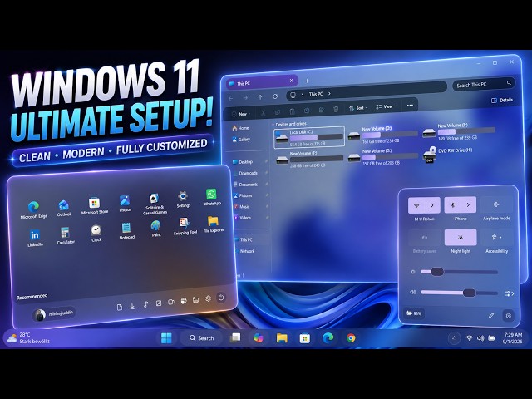Click the Windows Start button on taskbar

[x=166, y=338]
